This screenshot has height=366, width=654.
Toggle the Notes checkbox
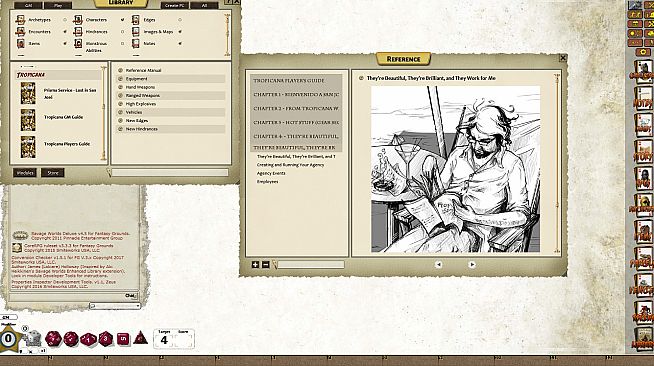(x=180, y=43)
